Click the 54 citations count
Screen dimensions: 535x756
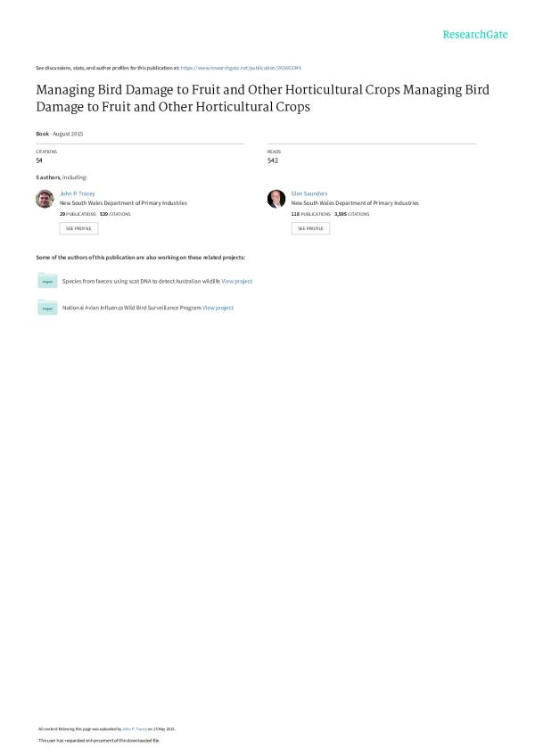[39, 160]
